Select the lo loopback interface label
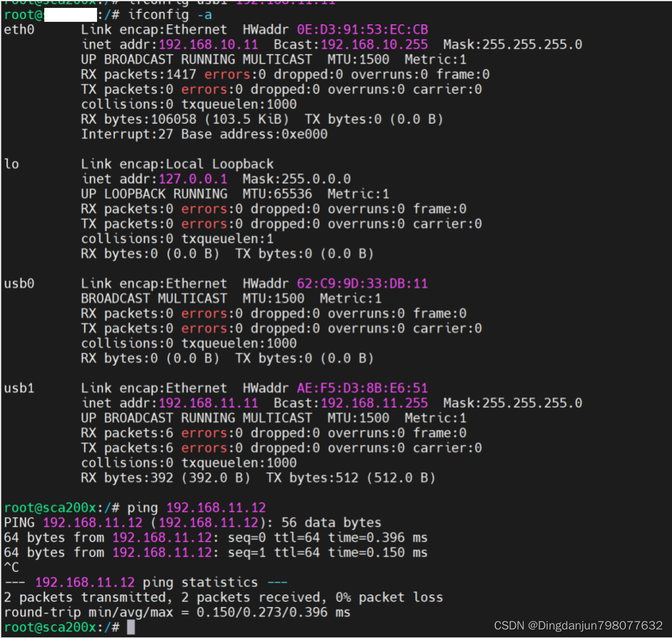This screenshot has height=638, width=672. (11, 164)
